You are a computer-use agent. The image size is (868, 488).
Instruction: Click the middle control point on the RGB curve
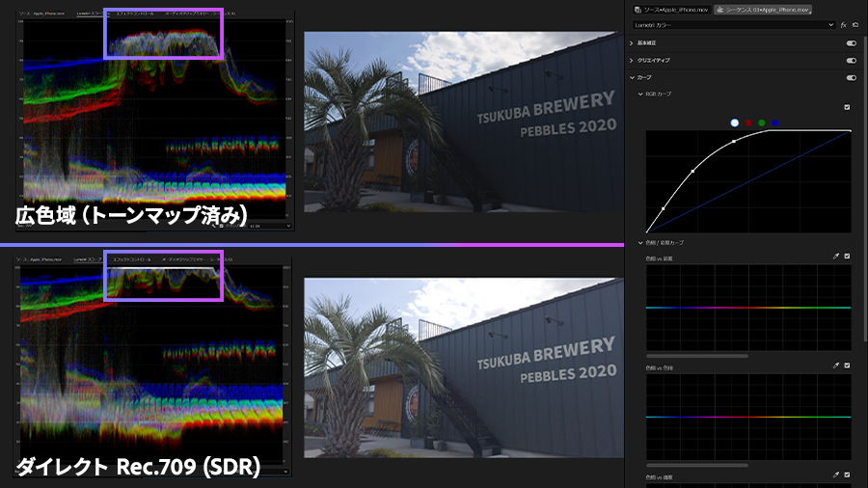[x=693, y=171]
